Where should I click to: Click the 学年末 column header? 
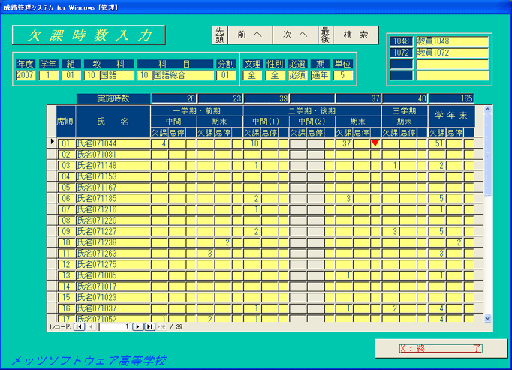click(451, 116)
